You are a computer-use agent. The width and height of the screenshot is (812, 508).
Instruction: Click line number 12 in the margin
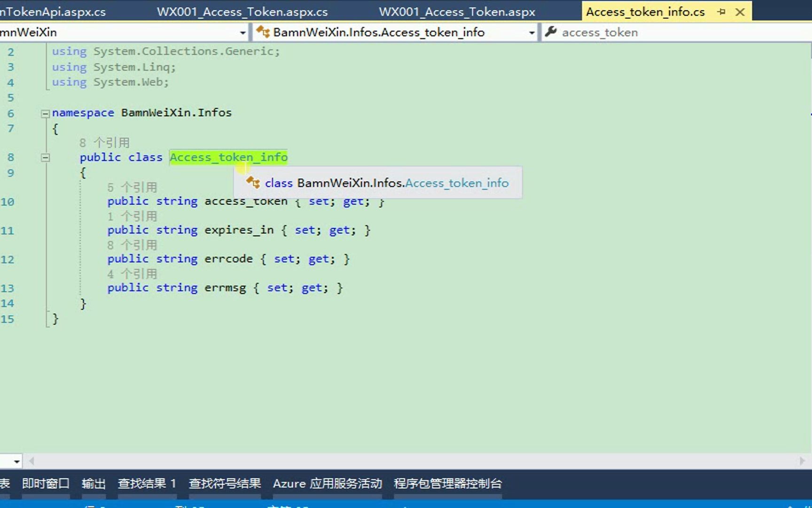[8, 260]
